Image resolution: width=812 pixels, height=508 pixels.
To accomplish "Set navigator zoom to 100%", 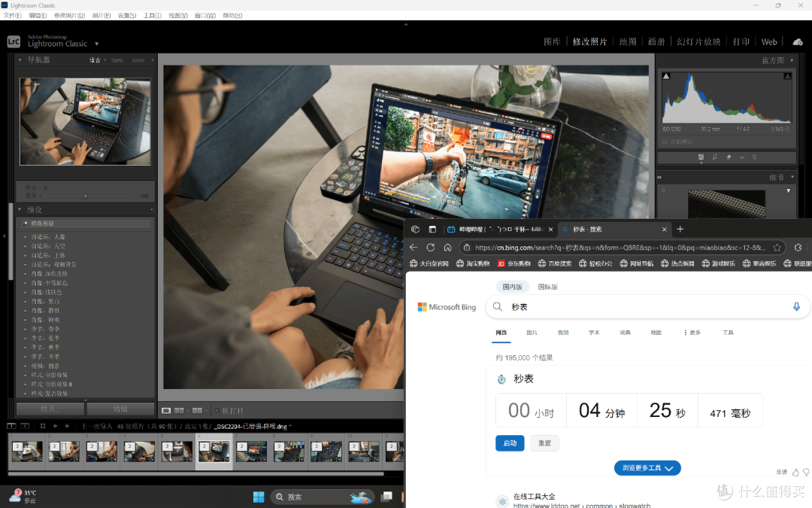I will point(117,61).
